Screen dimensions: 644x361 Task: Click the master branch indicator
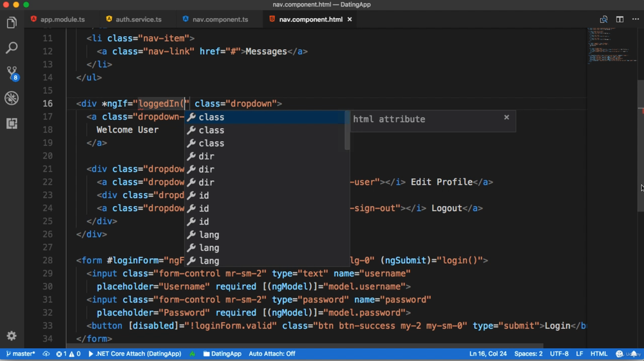point(21,354)
